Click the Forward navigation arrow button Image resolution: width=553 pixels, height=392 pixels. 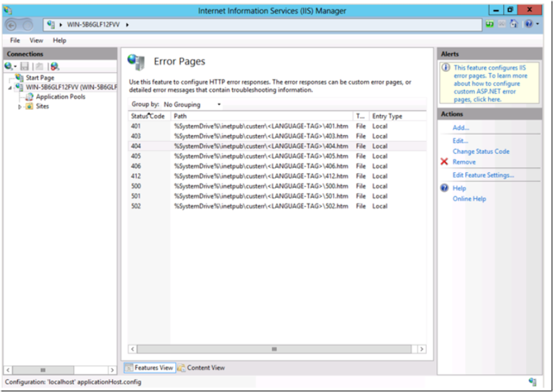(x=27, y=25)
